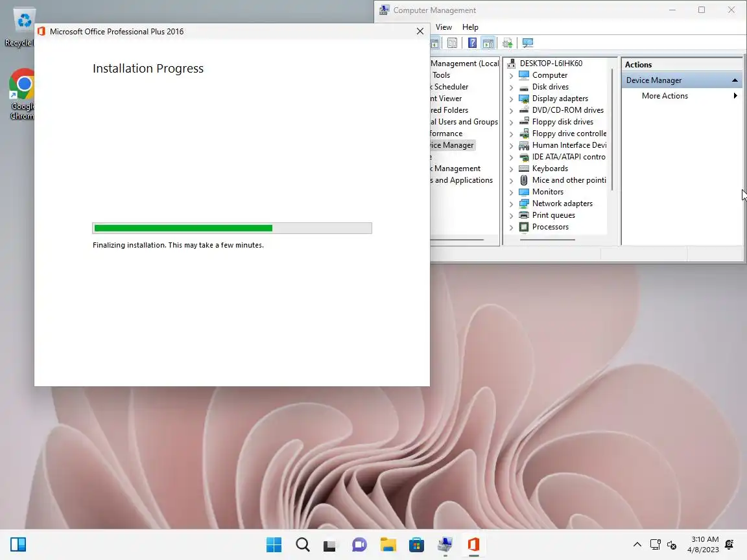Image resolution: width=747 pixels, height=560 pixels.
Task: Expand the DVD/CD-ROM drives node
Action: pyautogui.click(x=511, y=110)
